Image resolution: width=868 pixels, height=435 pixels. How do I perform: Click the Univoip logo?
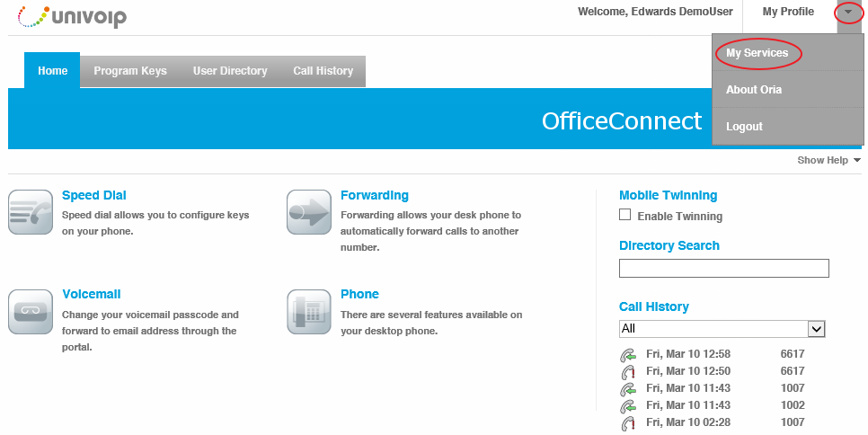[x=72, y=16]
